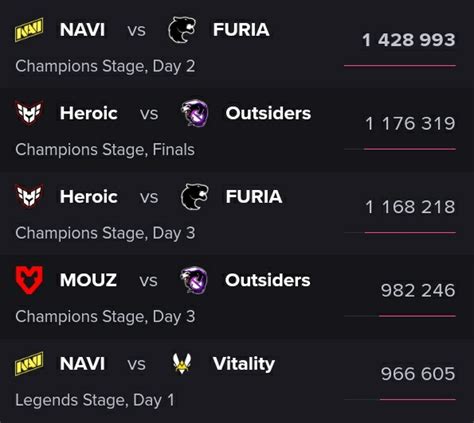The image size is (474, 423).
Task: Click Champions Stage, Day 2 subtitle
Action: (x=105, y=66)
